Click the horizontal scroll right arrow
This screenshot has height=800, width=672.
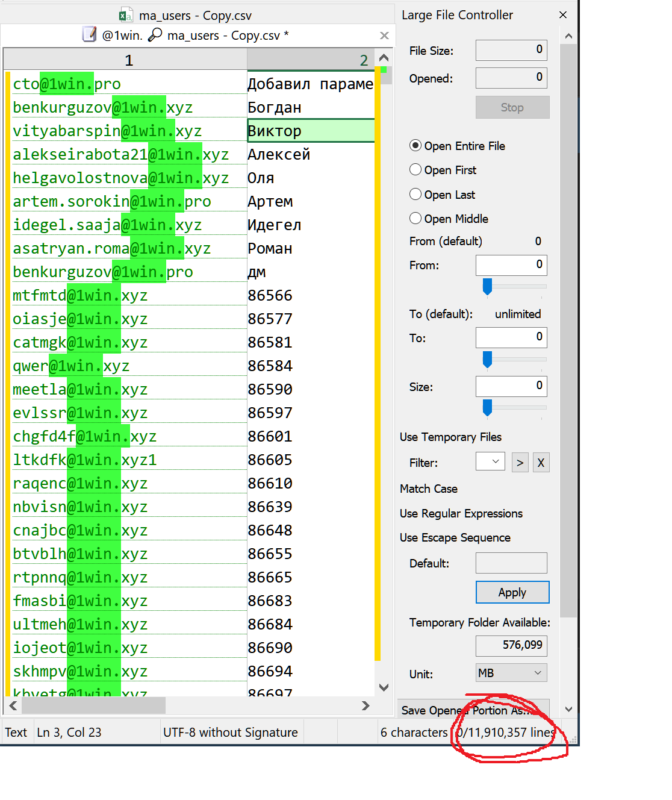(x=365, y=705)
